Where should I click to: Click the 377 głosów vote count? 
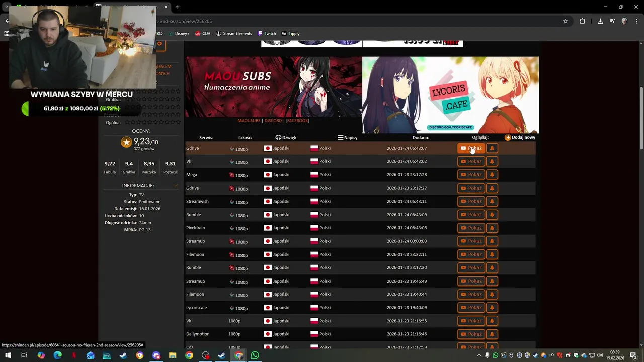point(144,149)
